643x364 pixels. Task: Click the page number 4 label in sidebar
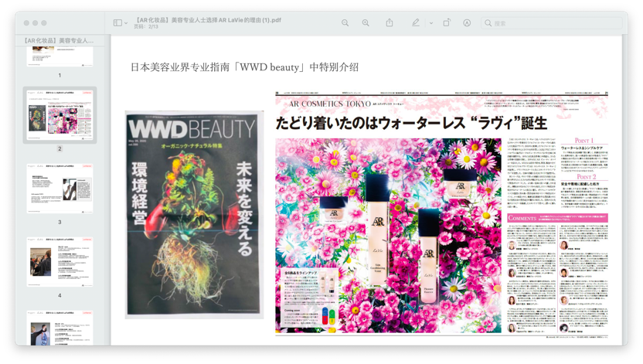click(60, 295)
